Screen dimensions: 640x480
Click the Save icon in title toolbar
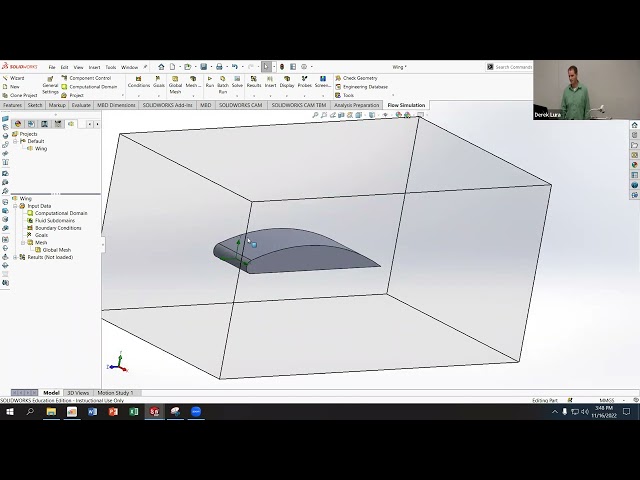pos(203,67)
